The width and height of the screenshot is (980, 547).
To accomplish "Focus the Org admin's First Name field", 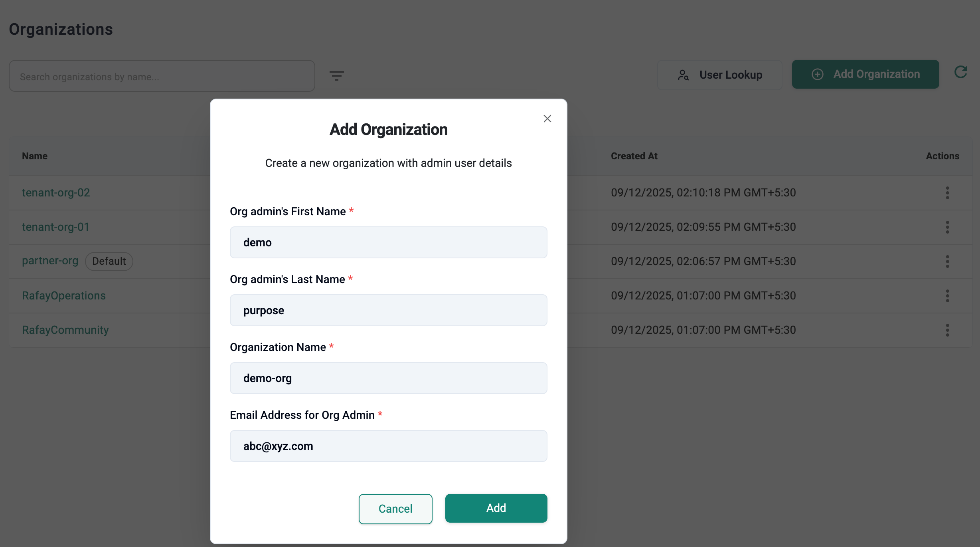I will pos(388,242).
